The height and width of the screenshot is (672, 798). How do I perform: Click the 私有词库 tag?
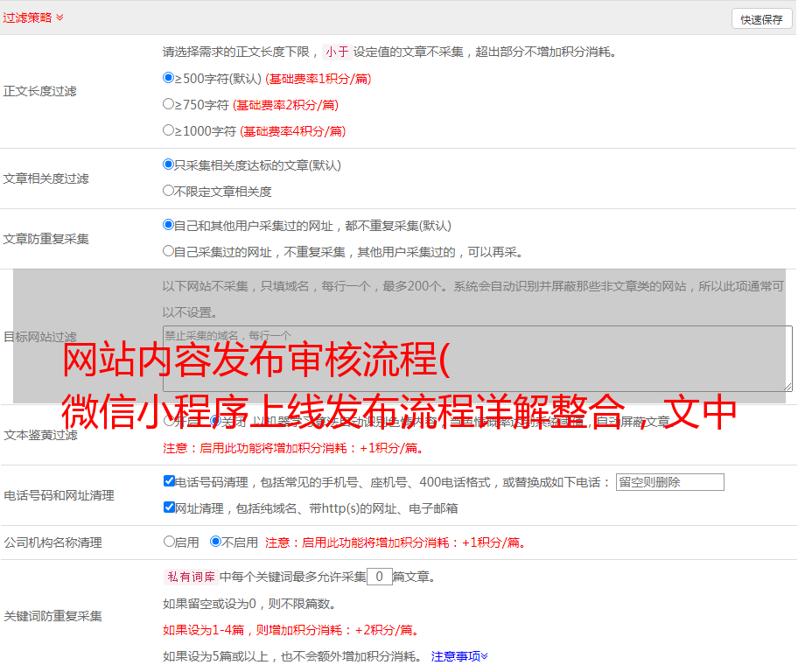[192, 577]
